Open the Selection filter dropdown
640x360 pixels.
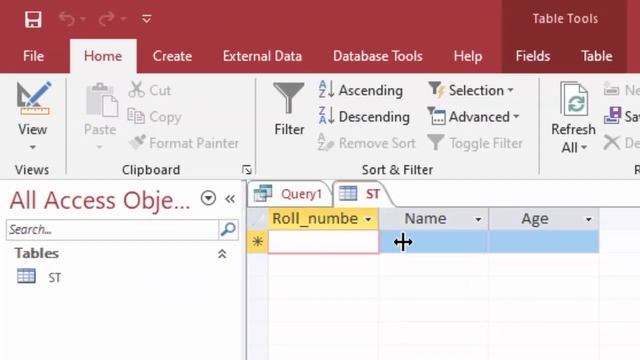[x=471, y=90]
